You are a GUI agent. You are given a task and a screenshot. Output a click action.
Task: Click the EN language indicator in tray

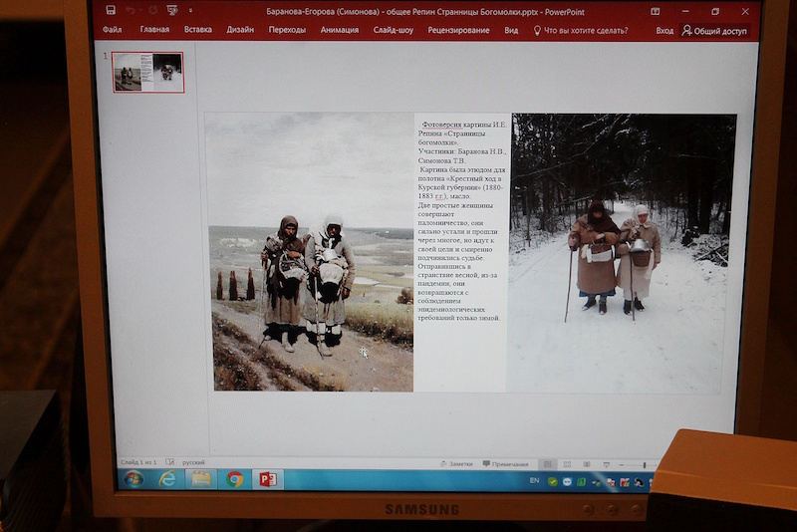coord(534,480)
